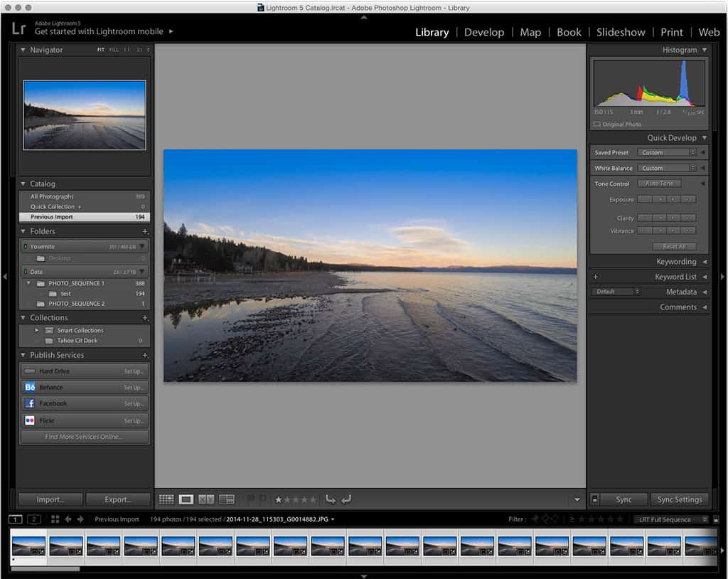This screenshot has height=579, width=728.
Task: Open Compare view (XY) icon
Action: coord(206,499)
